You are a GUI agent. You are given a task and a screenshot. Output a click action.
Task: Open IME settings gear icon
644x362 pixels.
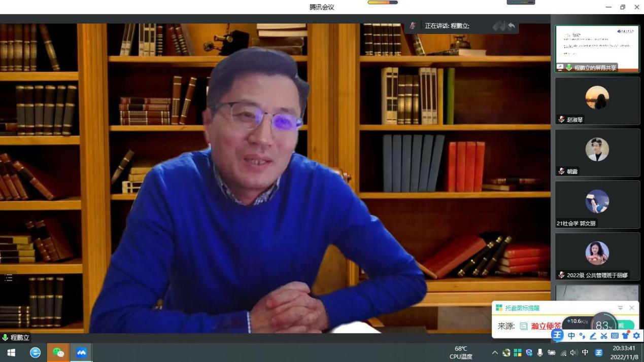point(636,336)
